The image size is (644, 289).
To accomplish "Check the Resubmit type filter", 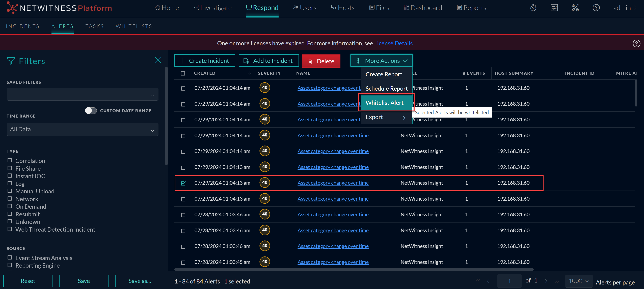I will click(x=10, y=214).
